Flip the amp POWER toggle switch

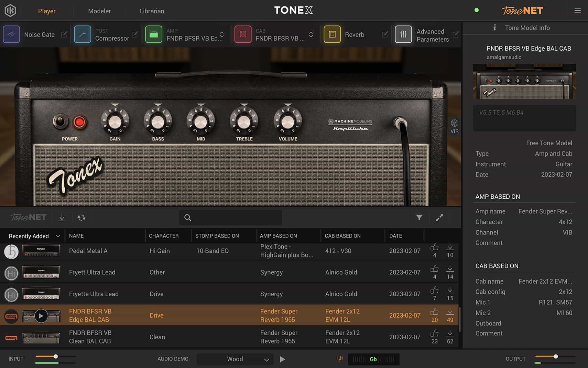(x=61, y=121)
